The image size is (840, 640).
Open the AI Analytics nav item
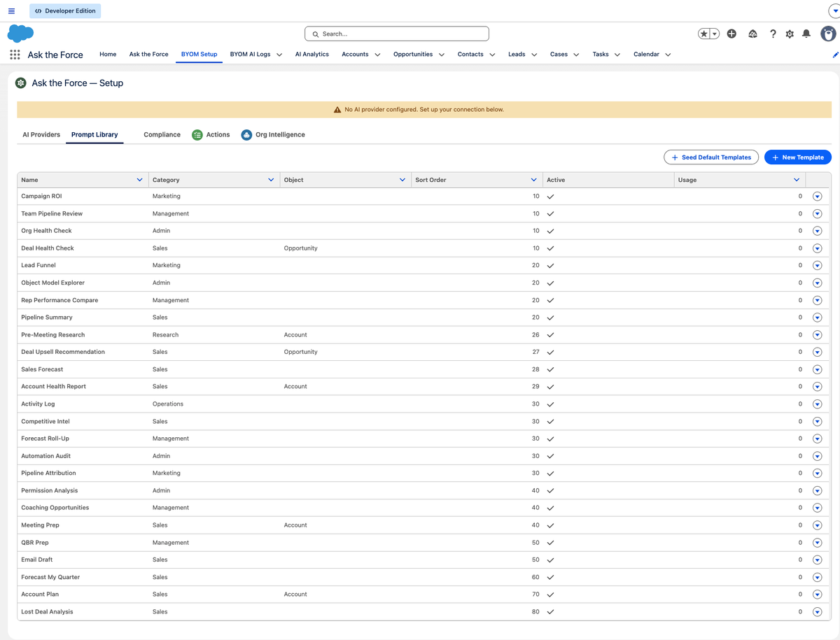[312, 54]
